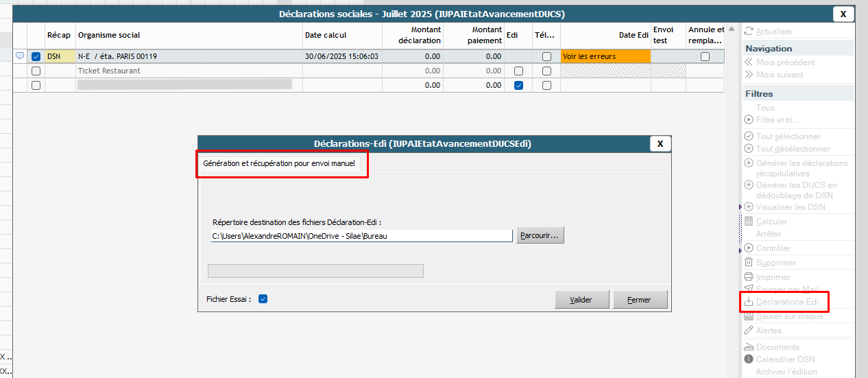The height and width of the screenshot is (378, 868).
Task: Click the destination directory path field
Action: point(361,236)
